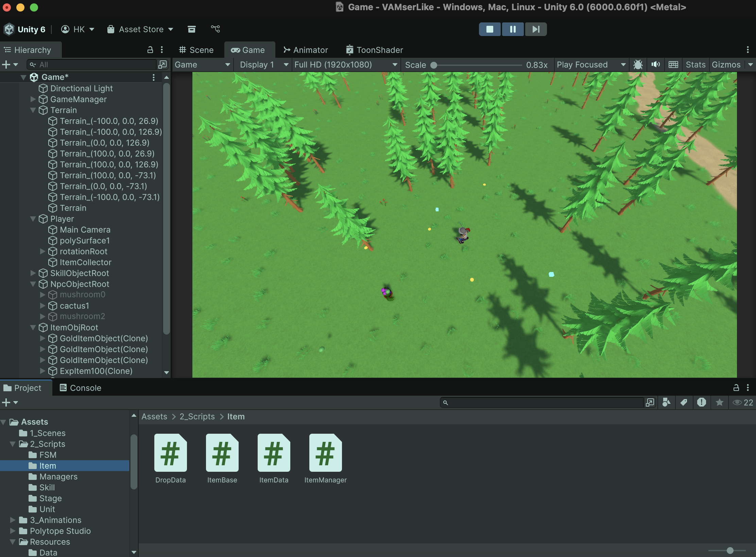
Task: Collapse the Terrain object in the Hierarchy
Action: point(33,110)
